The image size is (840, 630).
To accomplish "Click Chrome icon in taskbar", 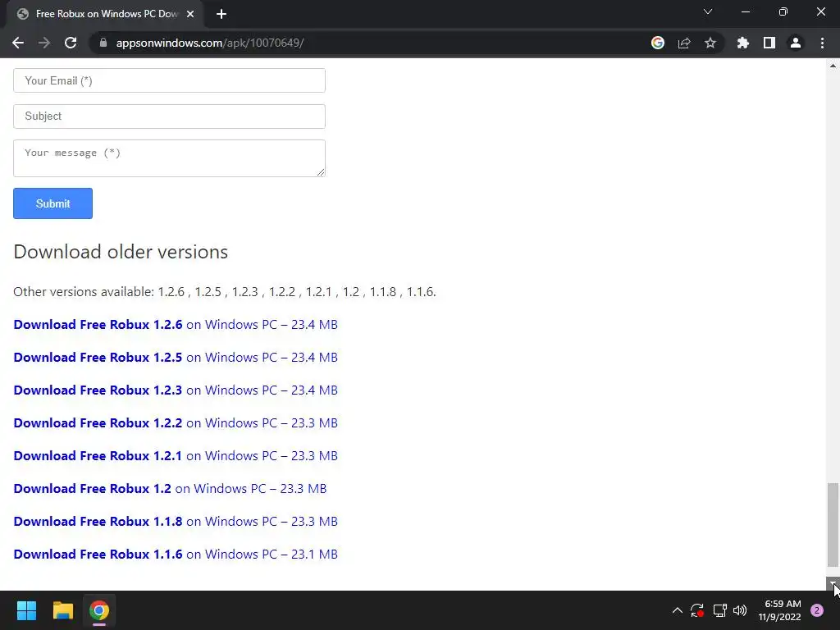I will [99, 610].
